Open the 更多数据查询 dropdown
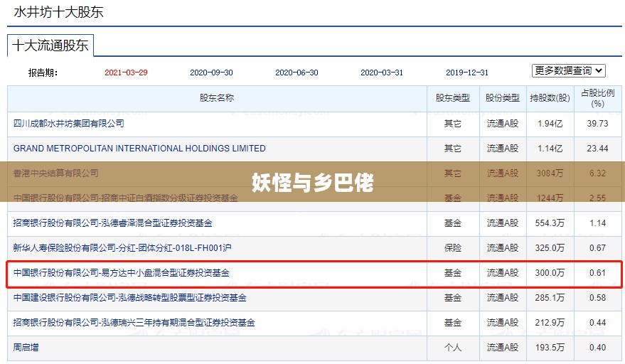 coord(568,71)
